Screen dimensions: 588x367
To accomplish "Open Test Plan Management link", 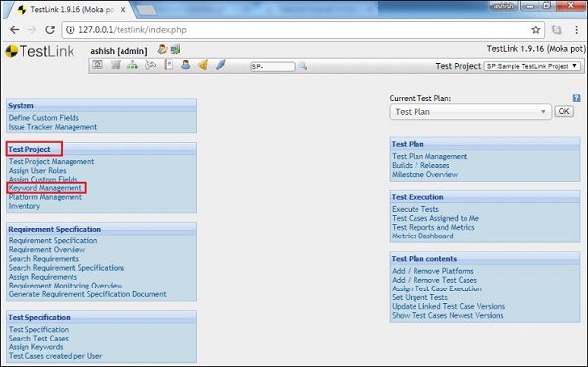I will click(x=430, y=156).
